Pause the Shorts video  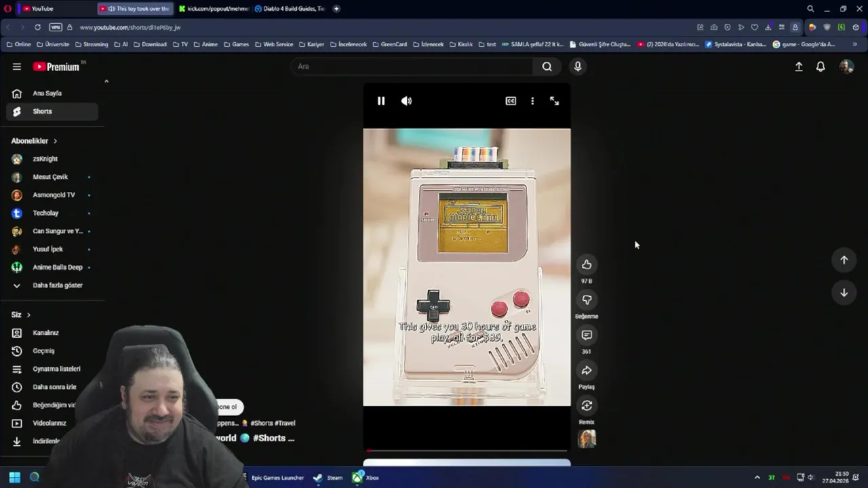381,101
